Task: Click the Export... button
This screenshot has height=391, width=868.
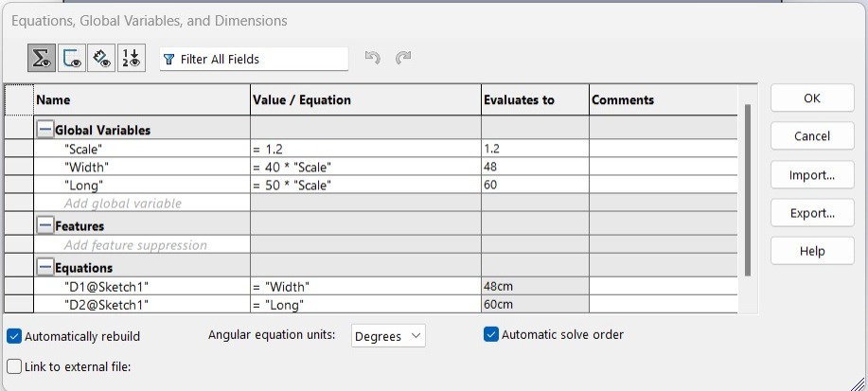Action: coord(812,213)
